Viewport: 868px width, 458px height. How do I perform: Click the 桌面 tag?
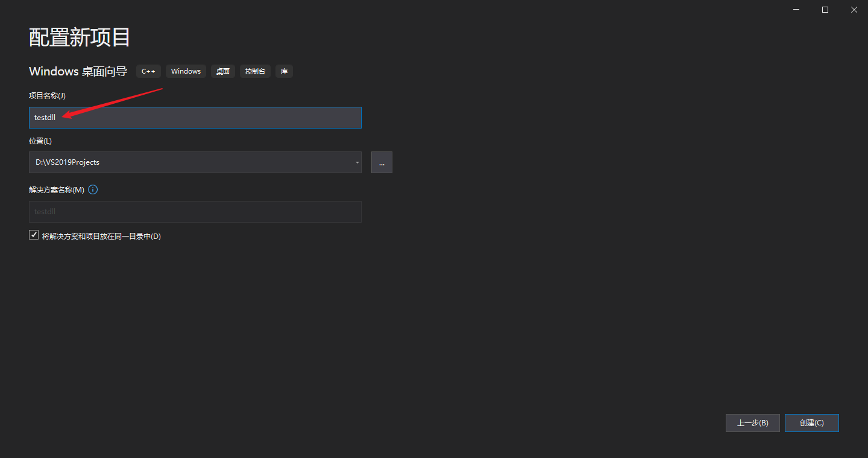click(223, 71)
